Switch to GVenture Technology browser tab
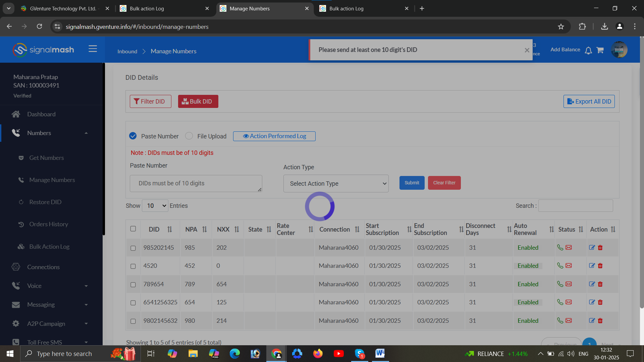 [x=64, y=9]
